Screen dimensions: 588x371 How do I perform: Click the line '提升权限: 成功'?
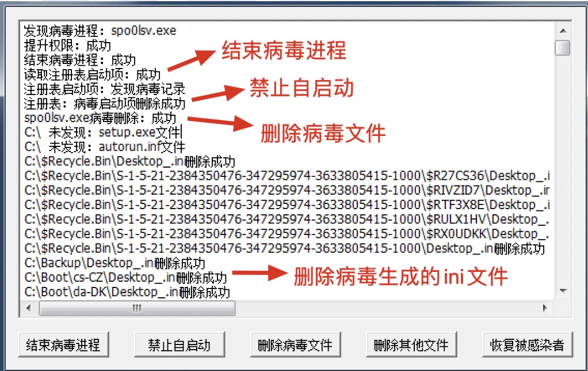tap(67, 46)
